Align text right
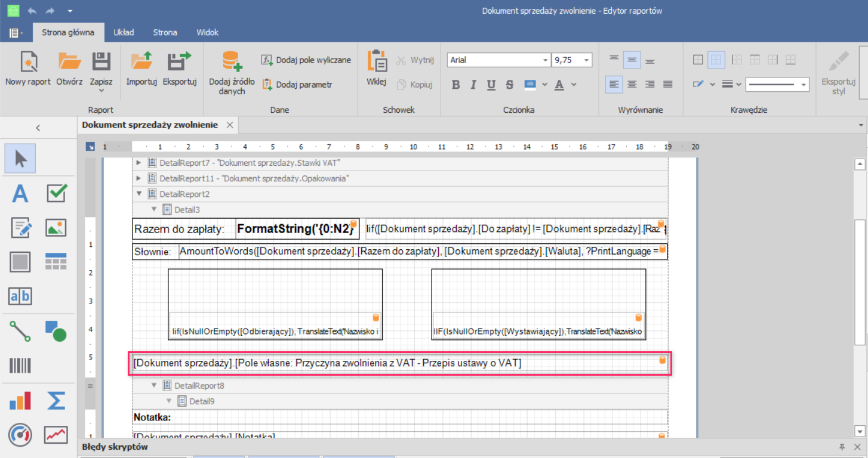The image size is (868, 458). [650, 85]
